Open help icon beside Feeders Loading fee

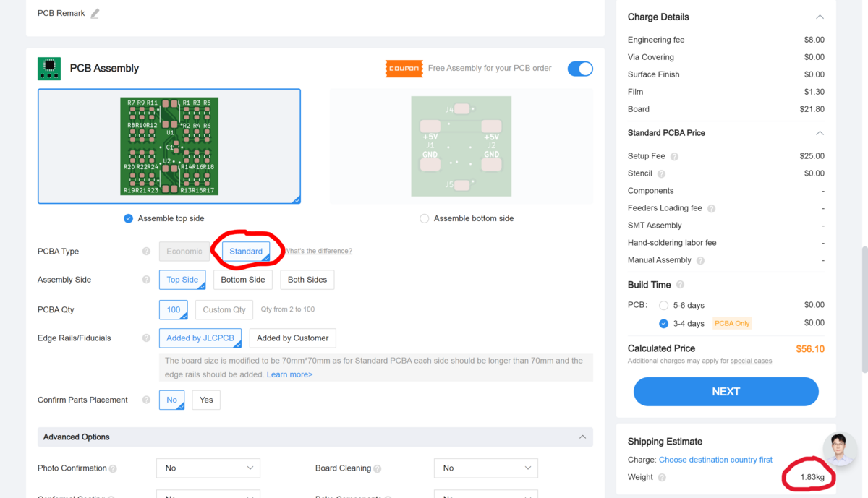(x=711, y=208)
